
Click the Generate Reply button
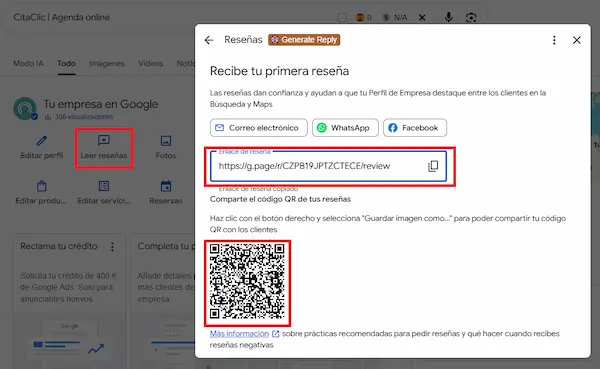[x=304, y=40]
